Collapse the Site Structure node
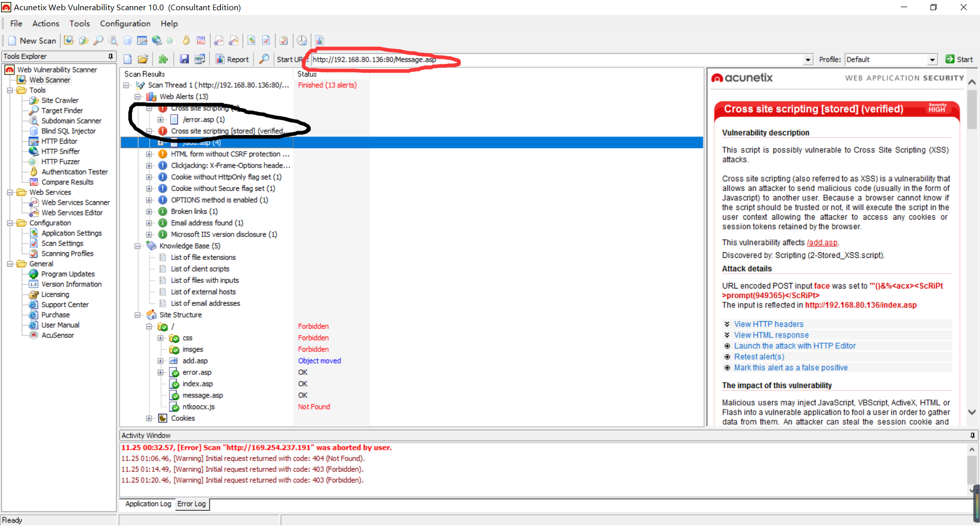The image size is (980, 526). [x=137, y=315]
